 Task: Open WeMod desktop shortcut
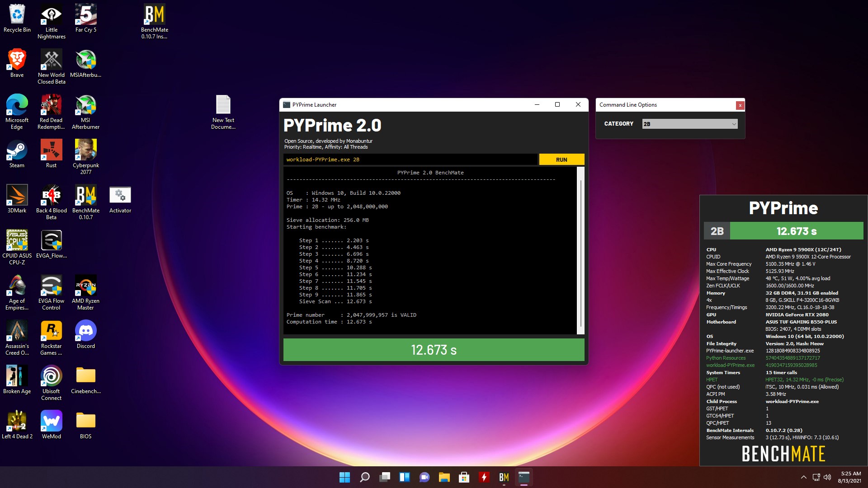52,425
